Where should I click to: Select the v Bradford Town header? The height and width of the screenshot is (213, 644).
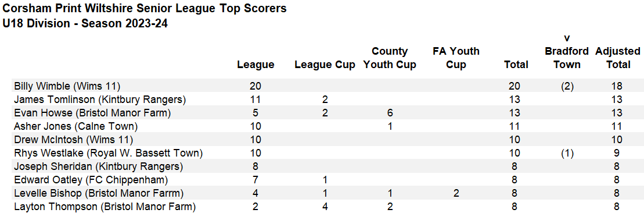pyautogui.click(x=567, y=51)
